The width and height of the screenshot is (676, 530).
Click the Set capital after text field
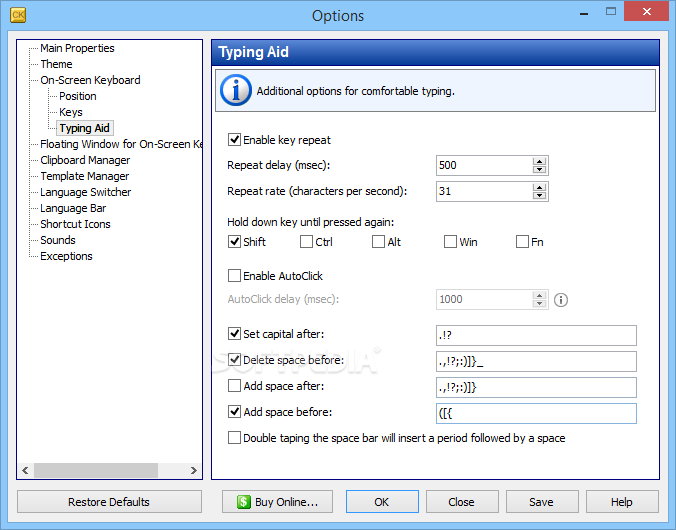click(x=536, y=336)
